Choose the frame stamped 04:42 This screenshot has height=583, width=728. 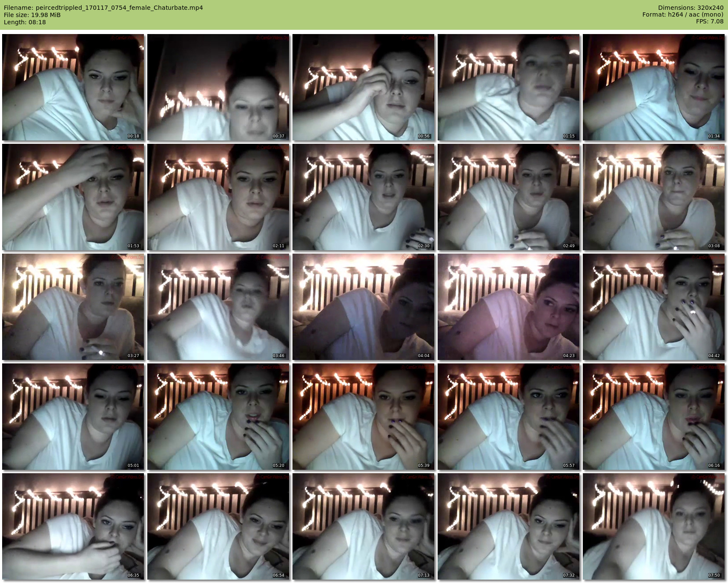[654, 307]
